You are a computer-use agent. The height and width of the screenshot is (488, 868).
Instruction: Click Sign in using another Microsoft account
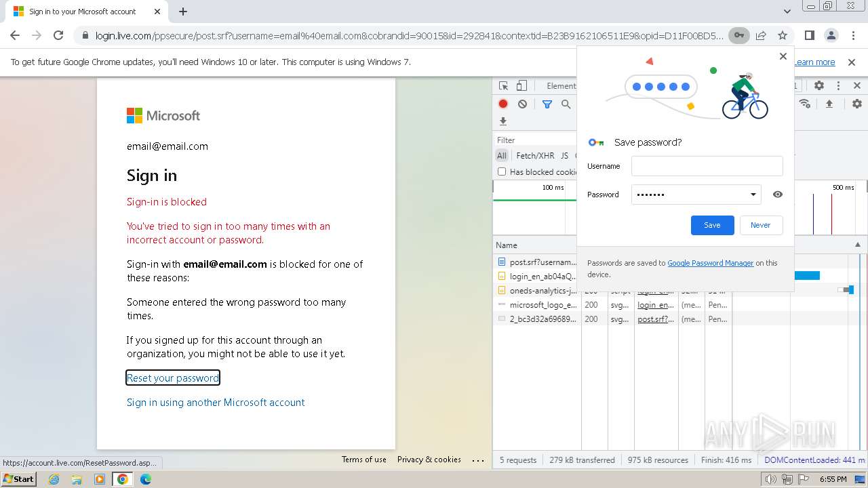[216, 402]
